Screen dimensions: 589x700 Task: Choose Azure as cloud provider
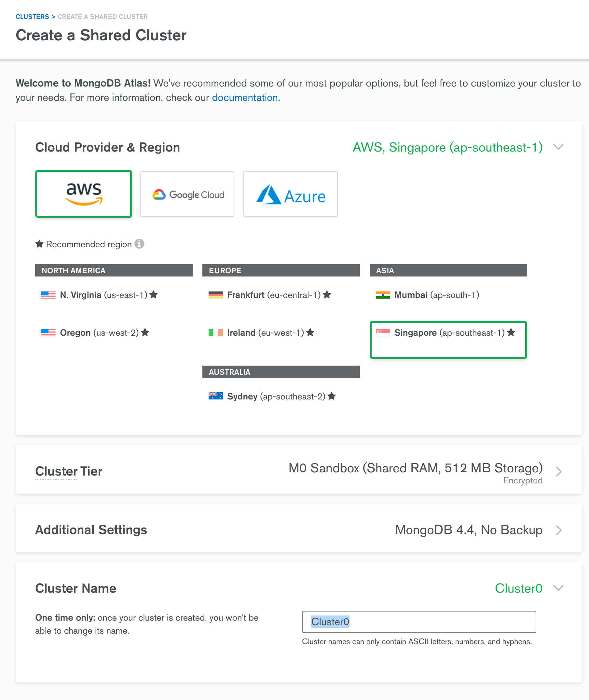[291, 194]
